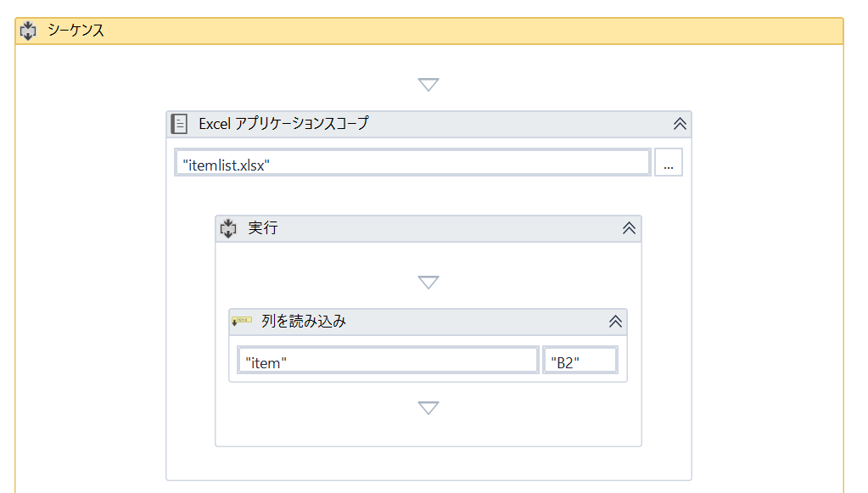Collapse the 実行 container
The height and width of the screenshot is (493, 868).
(629, 228)
